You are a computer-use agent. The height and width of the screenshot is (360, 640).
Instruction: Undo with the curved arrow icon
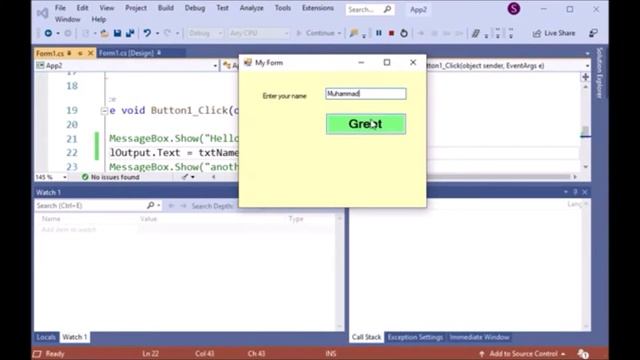147,33
